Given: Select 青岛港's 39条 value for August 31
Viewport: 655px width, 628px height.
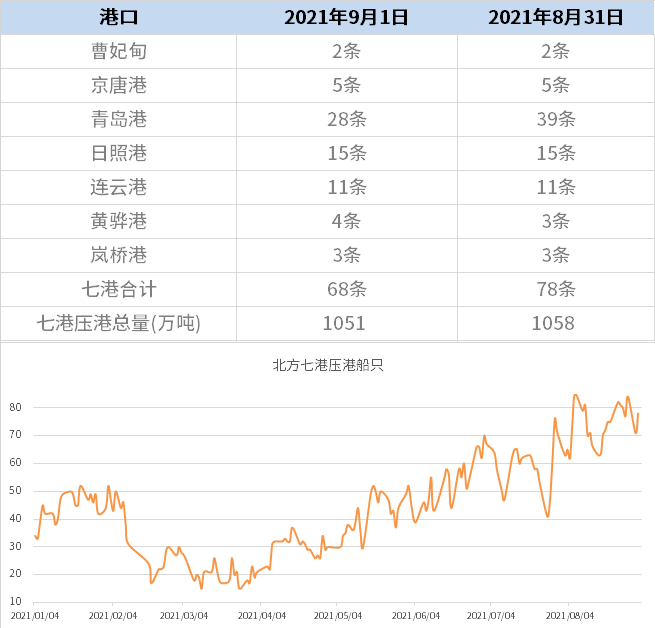Looking at the screenshot, I should [555, 120].
